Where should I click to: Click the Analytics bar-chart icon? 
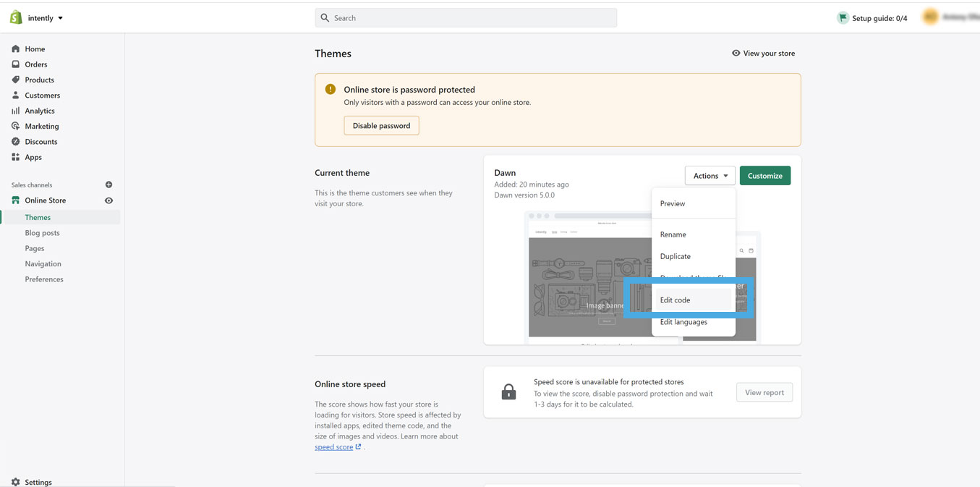[x=16, y=110]
